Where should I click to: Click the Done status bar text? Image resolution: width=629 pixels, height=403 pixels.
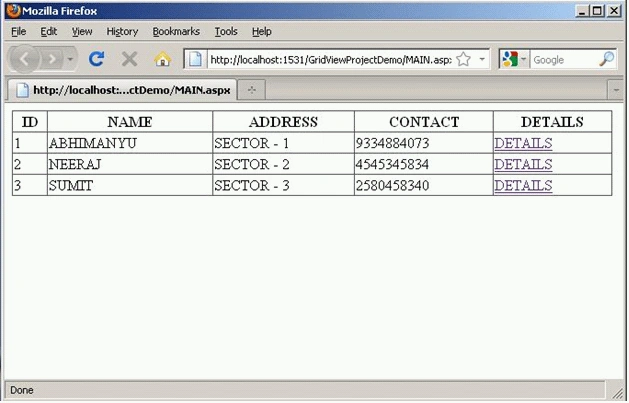(22, 390)
